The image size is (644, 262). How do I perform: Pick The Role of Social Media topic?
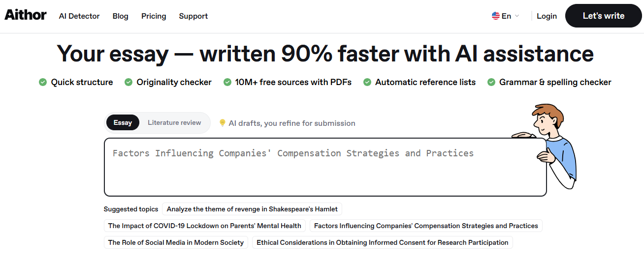[176, 242]
